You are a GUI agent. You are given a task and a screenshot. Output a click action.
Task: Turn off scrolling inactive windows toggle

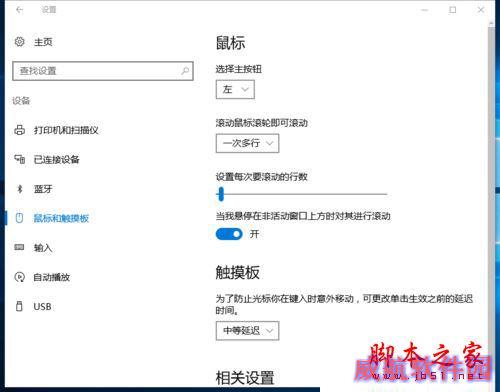coord(229,234)
